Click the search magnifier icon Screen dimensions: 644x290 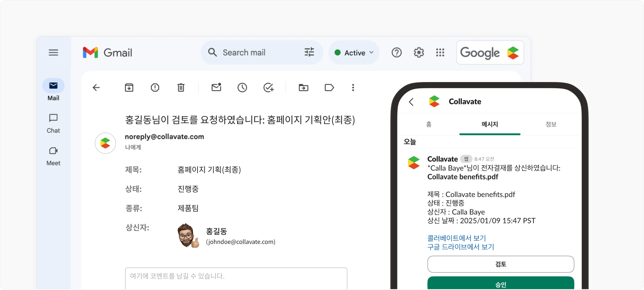(212, 52)
